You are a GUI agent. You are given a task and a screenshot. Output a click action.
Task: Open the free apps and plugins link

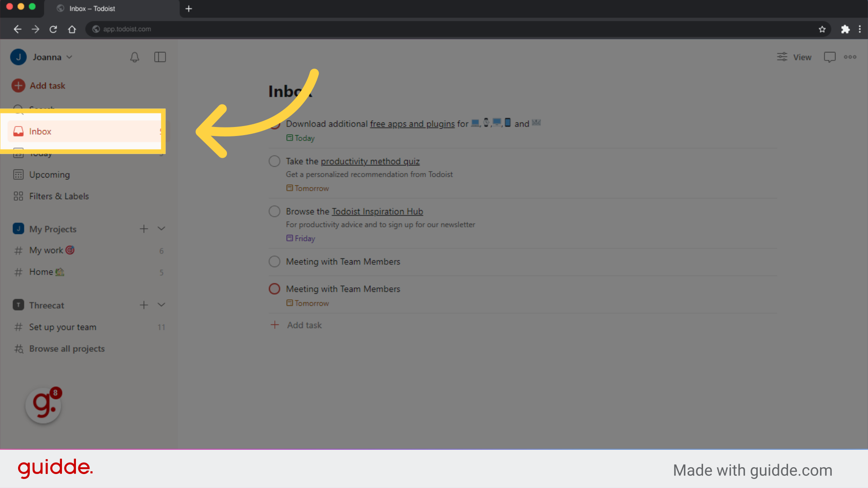(x=412, y=124)
